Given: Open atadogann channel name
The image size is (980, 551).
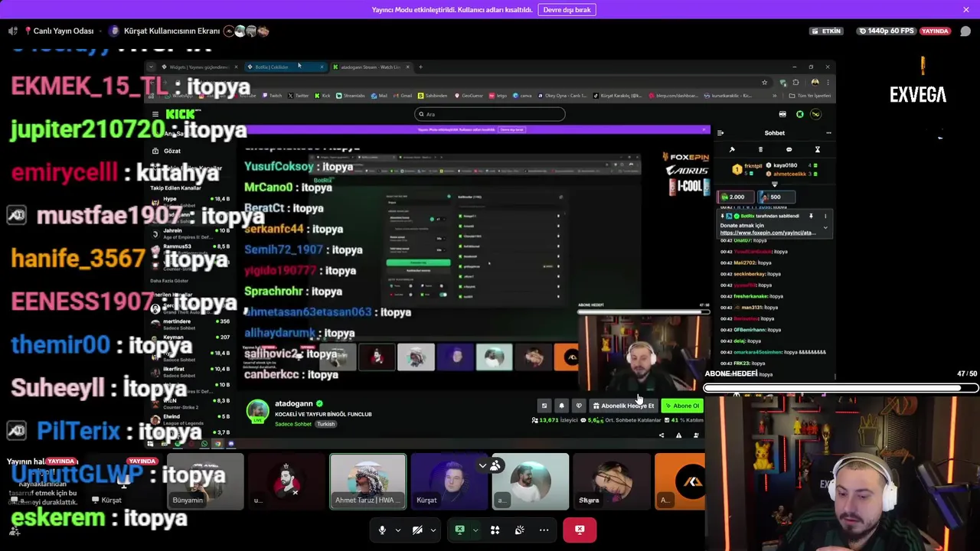Looking at the screenshot, I should tap(294, 403).
